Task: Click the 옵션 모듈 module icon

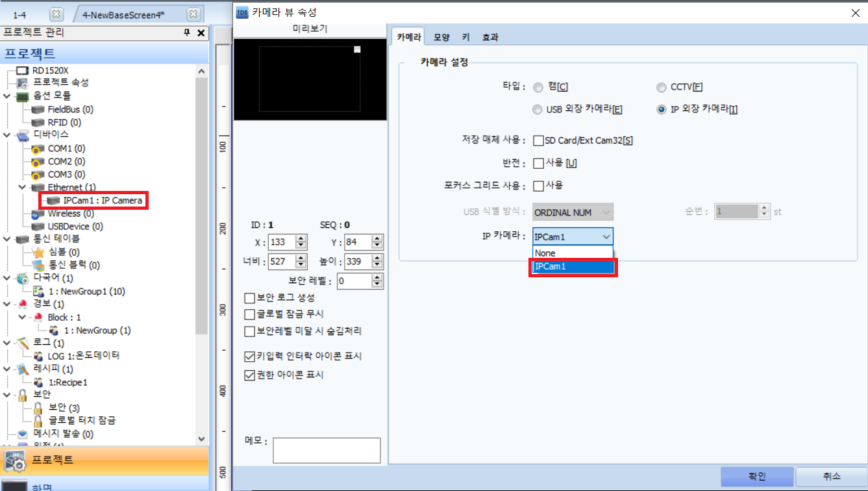Action: [23, 95]
